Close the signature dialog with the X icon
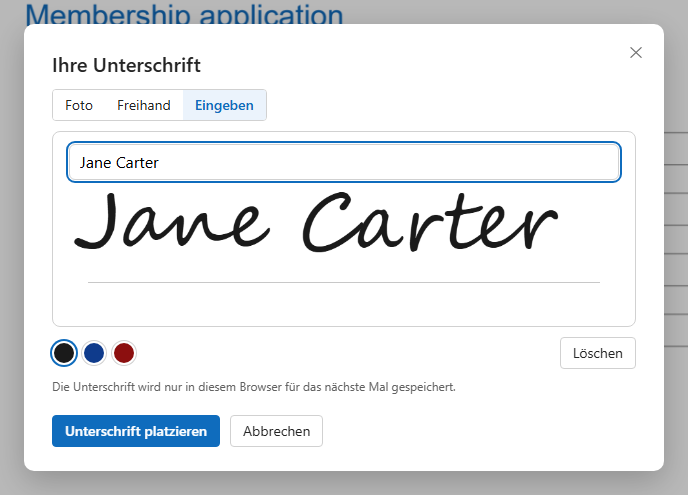688x495 pixels. click(x=636, y=53)
